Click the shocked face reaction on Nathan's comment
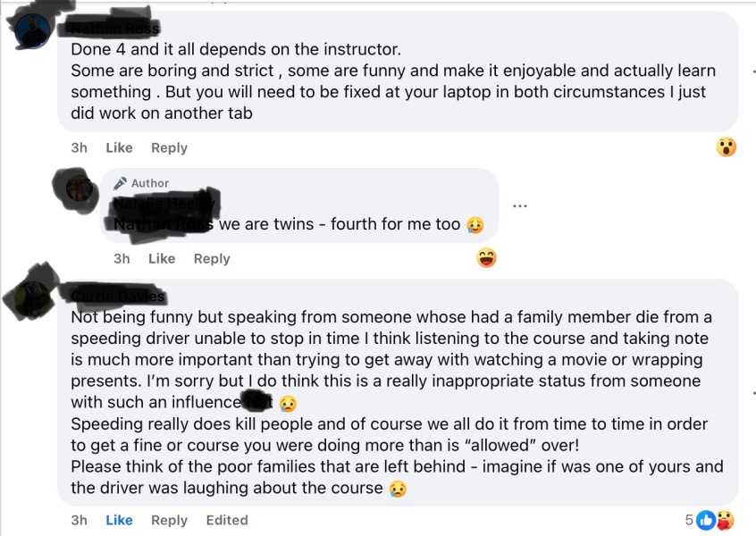This screenshot has height=536, width=756. (727, 146)
